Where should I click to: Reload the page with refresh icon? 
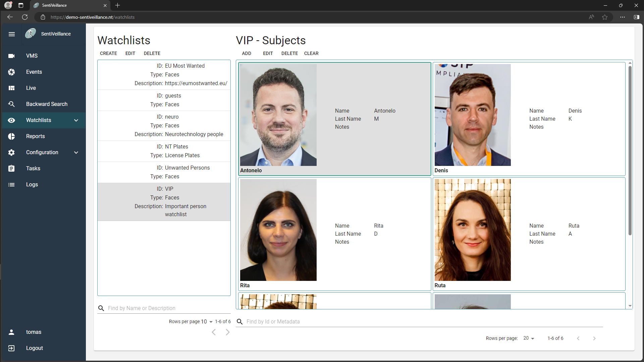tap(25, 17)
